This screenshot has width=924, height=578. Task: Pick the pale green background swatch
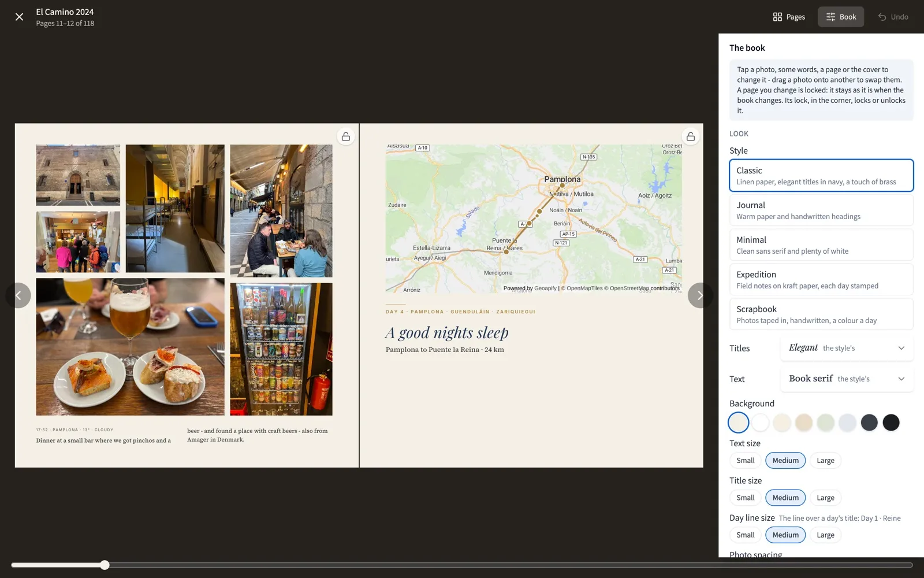pos(826,423)
